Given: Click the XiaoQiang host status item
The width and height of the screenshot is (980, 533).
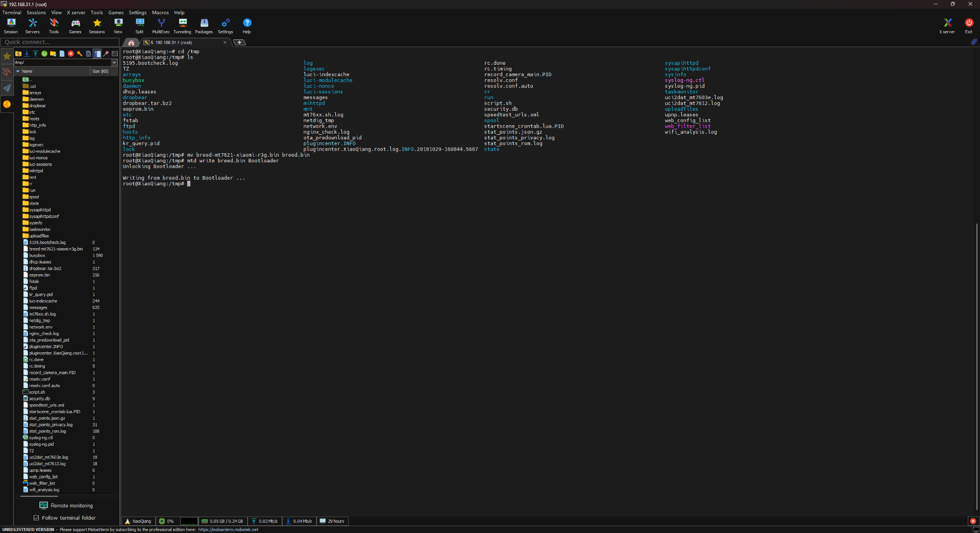Looking at the screenshot, I should pyautogui.click(x=138, y=521).
